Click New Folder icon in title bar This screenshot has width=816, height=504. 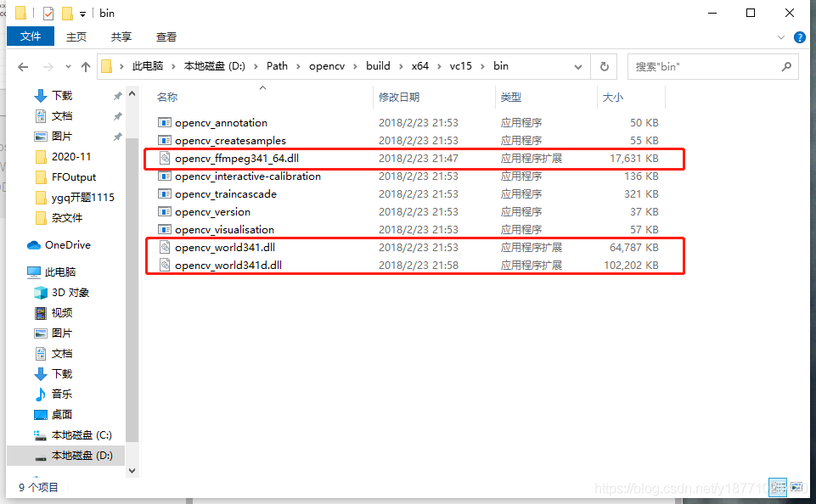(x=67, y=14)
